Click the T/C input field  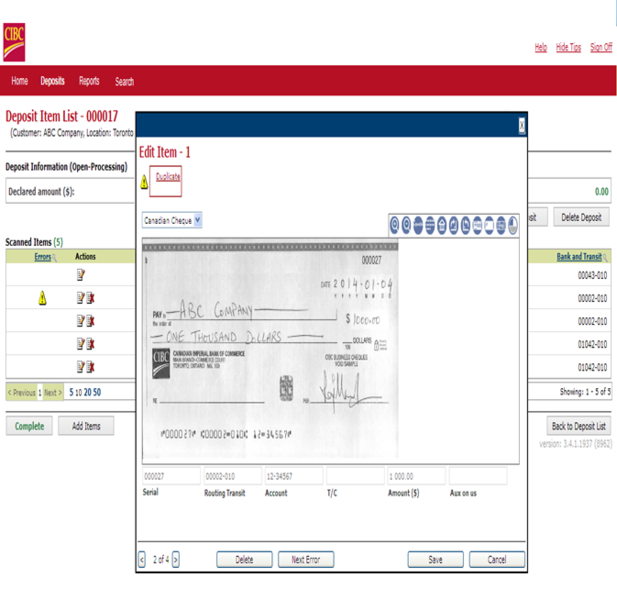click(x=355, y=476)
